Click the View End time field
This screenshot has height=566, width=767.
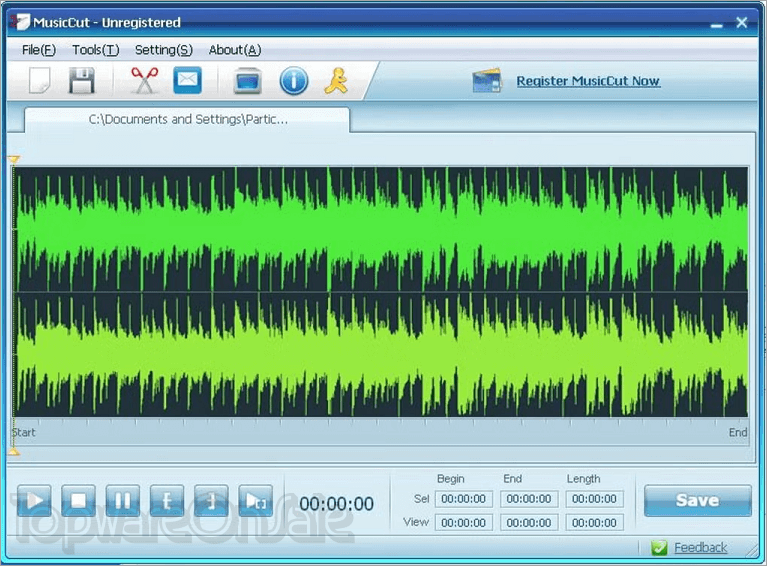529,522
